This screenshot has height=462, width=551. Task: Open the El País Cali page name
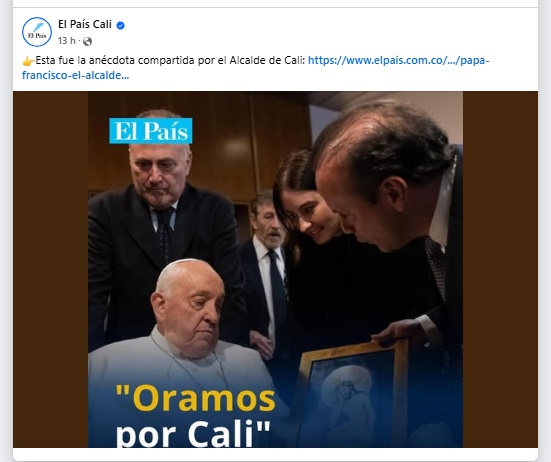click(85, 24)
